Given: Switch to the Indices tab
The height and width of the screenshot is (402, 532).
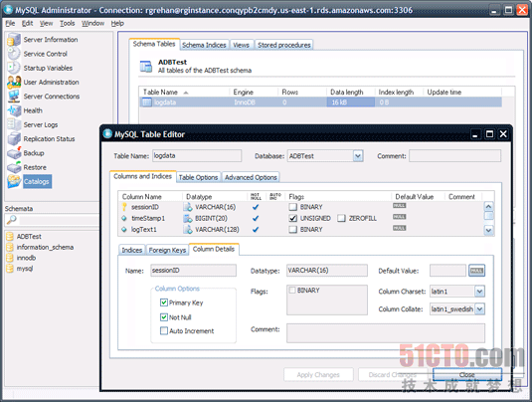Looking at the screenshot, I should click(x=132, y=250).
